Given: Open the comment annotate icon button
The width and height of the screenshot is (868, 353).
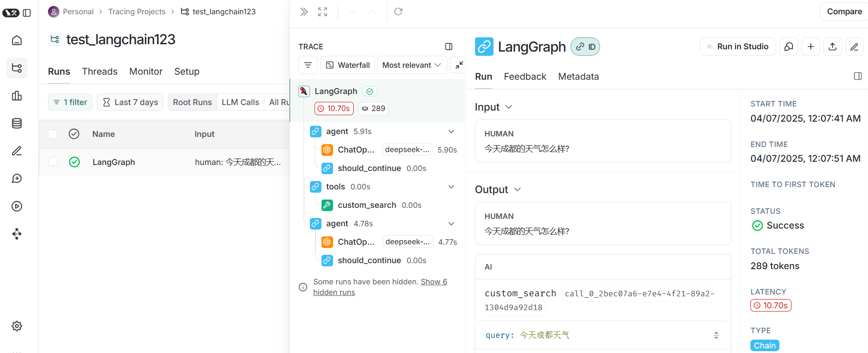Looking at the screenshot, I should [x=789, y=47].
